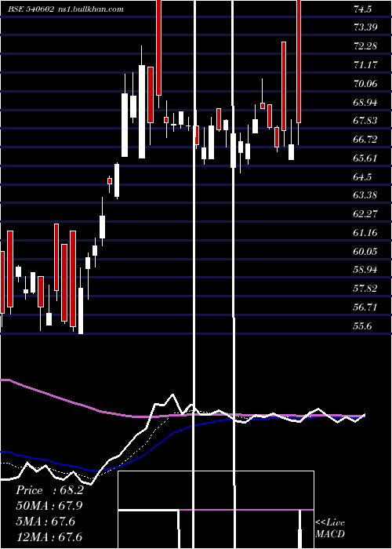Click the 74.5 price axis label

tap(362, 9)
